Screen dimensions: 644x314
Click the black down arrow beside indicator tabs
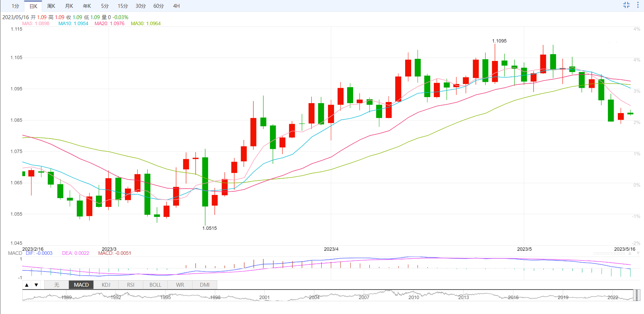[36, 285]
